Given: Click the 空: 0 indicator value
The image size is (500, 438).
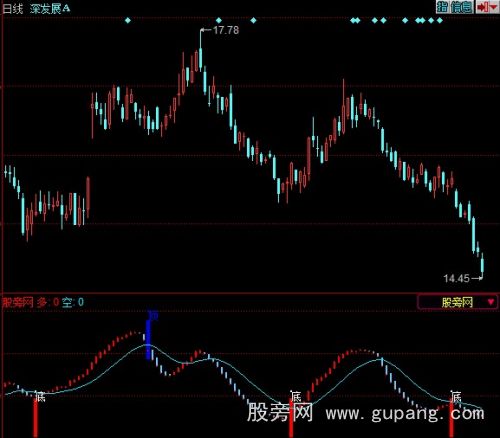Looking at the screenshot, I should pyautogui.click(x=73, y=302).
